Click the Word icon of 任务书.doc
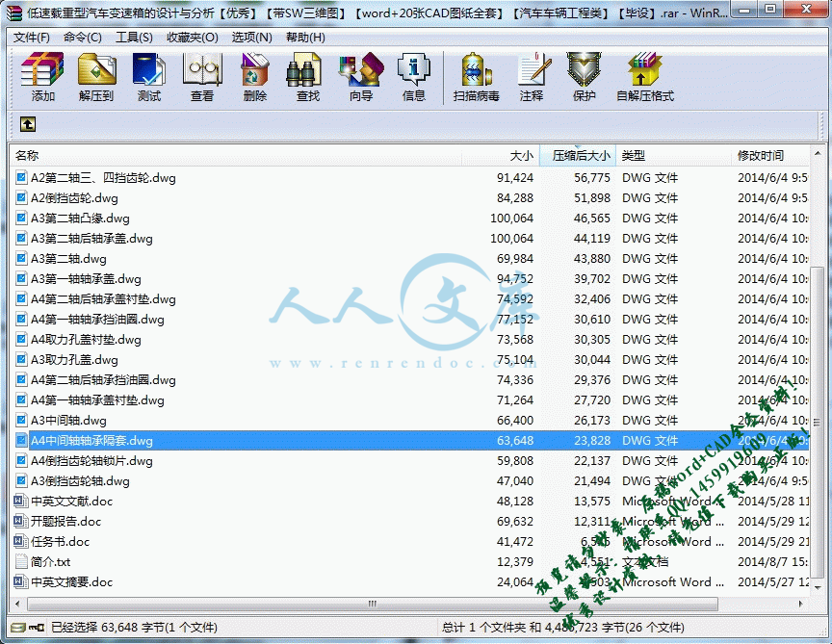This screenshot has width=832, height=644. 21,541
